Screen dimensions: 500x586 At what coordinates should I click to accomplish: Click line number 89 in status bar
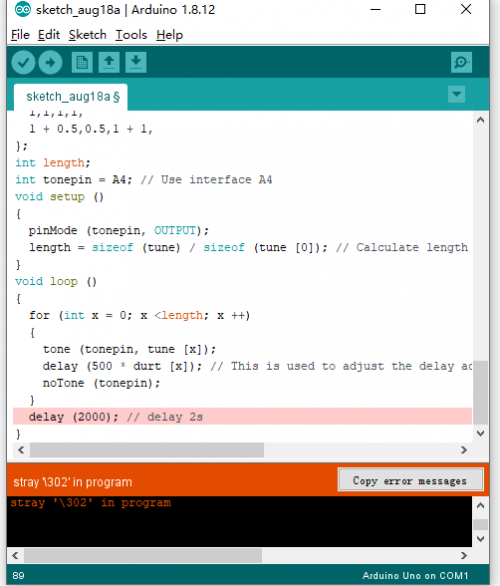coord(18,576)
